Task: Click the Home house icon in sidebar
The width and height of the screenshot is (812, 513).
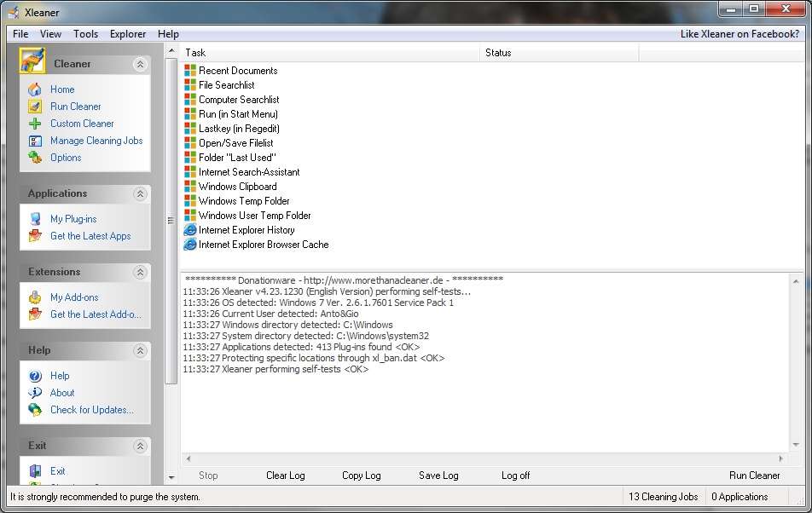Action: click(35, 89)
